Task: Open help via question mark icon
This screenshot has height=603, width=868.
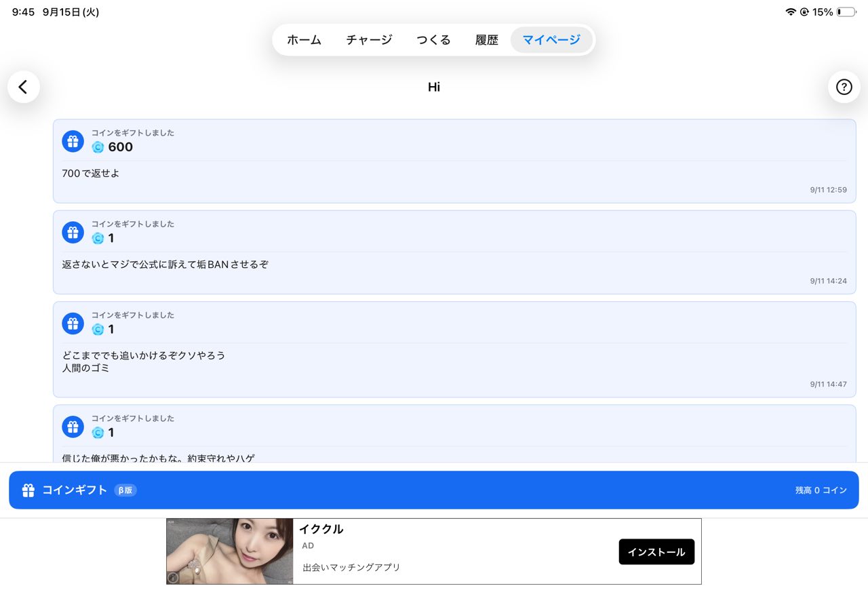Action: (x=844, y=87)
